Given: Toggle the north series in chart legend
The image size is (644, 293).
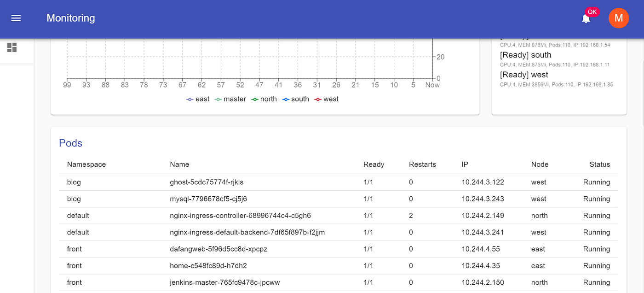Looking at the screenshot, I should (264, 99).
